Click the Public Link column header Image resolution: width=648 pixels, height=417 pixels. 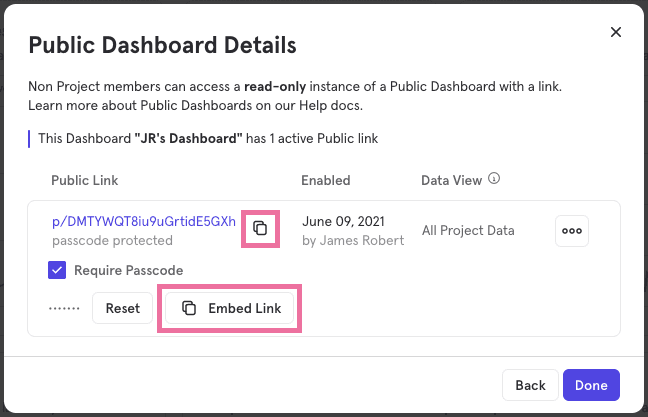(x=85, y=181)
